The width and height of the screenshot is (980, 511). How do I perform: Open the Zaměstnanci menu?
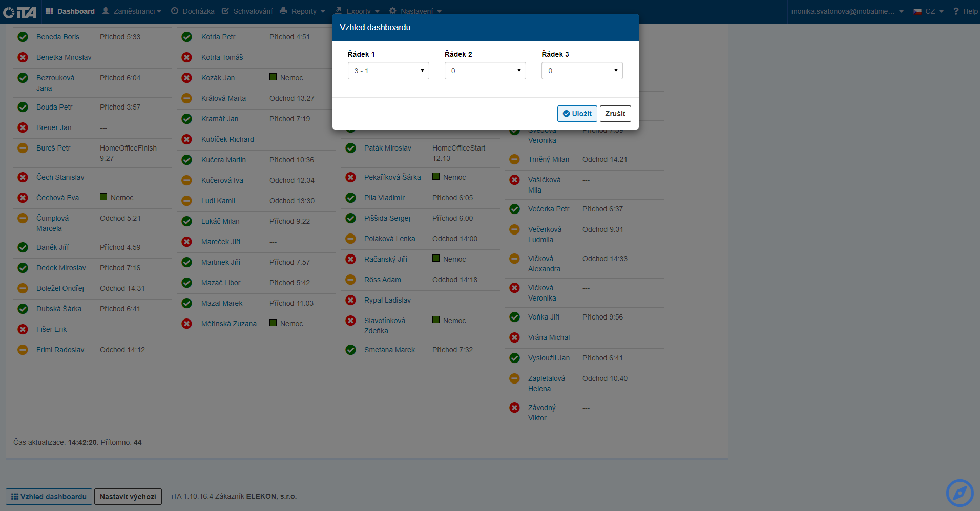[132, 11]
